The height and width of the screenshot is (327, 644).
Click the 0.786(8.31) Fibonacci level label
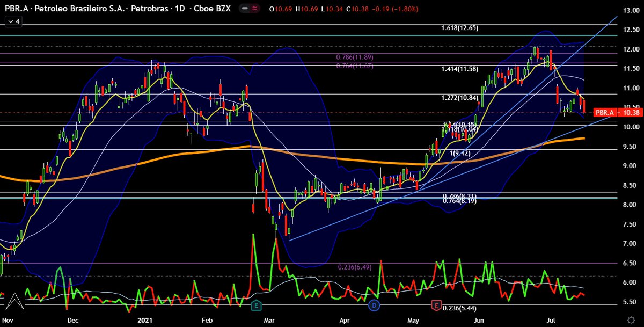(x=459, y=196)
